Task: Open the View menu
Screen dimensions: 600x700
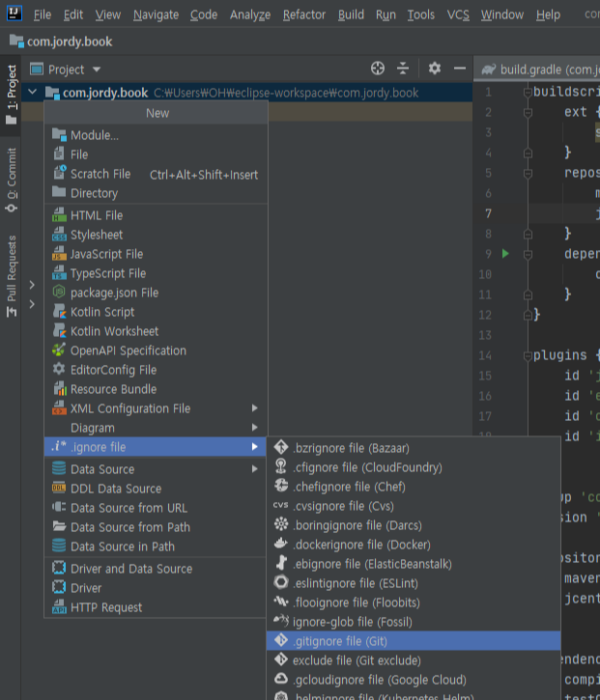Action: [x=107, y=14]
